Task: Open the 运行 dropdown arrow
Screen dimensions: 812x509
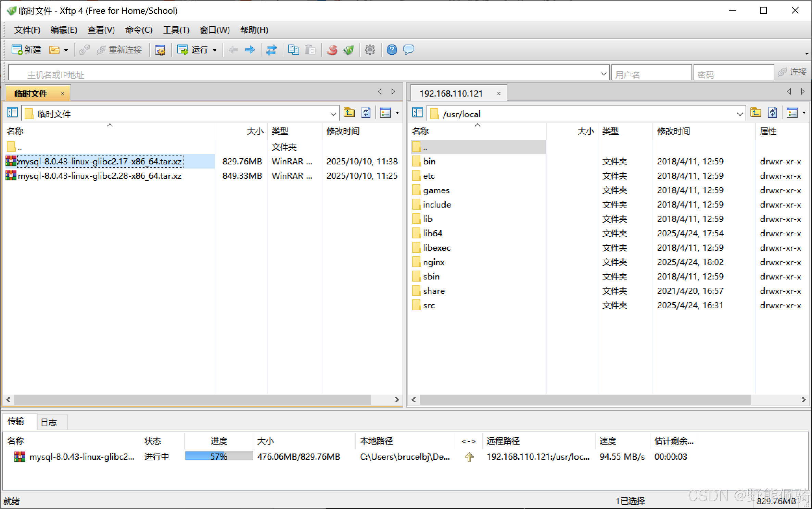Action: point(215,50)
